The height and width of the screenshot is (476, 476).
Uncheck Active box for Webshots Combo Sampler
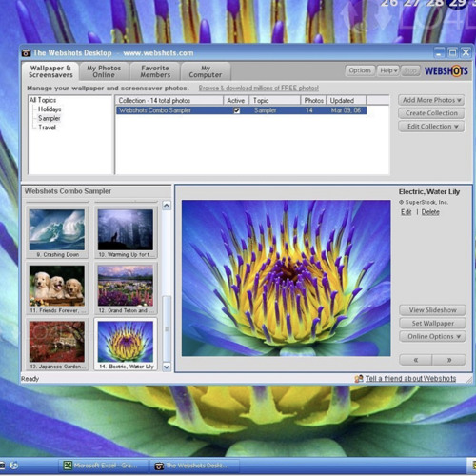coord(236,110)
